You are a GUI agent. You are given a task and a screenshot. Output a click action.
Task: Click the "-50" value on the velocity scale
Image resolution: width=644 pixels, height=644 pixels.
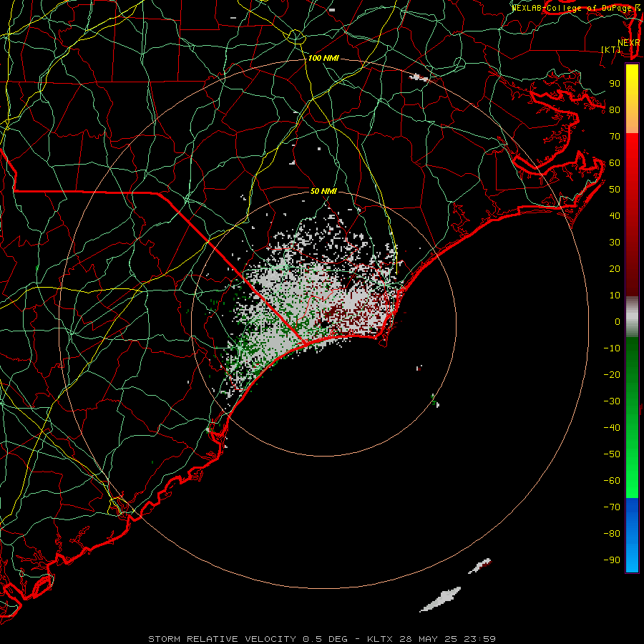click(612, 454)
